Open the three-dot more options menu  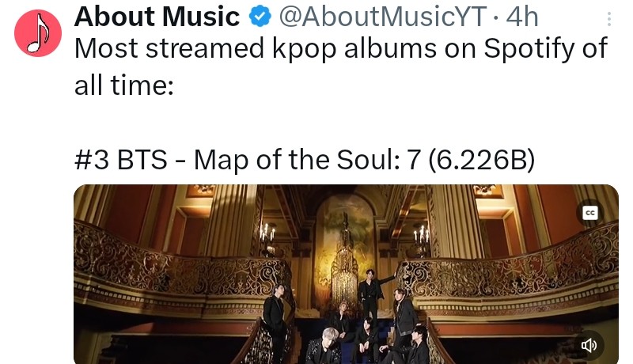(608, 19)
